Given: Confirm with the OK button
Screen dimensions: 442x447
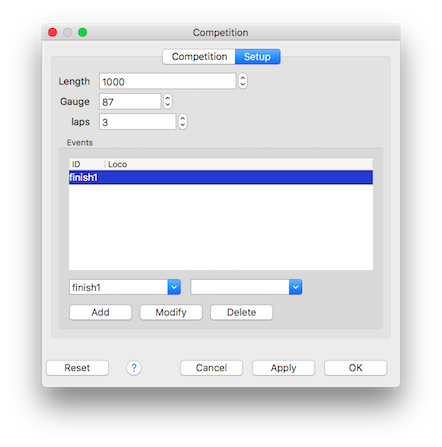Looking at the screenshot, I should pos(355,368).
